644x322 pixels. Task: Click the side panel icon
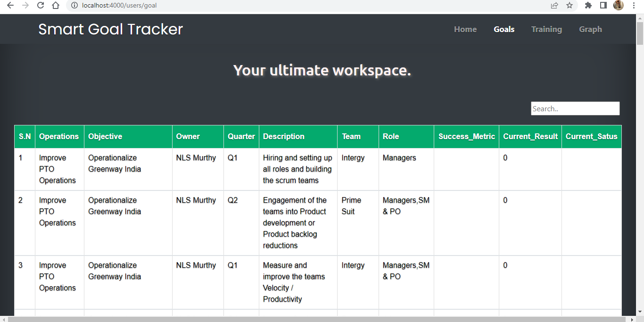point(603,6)
